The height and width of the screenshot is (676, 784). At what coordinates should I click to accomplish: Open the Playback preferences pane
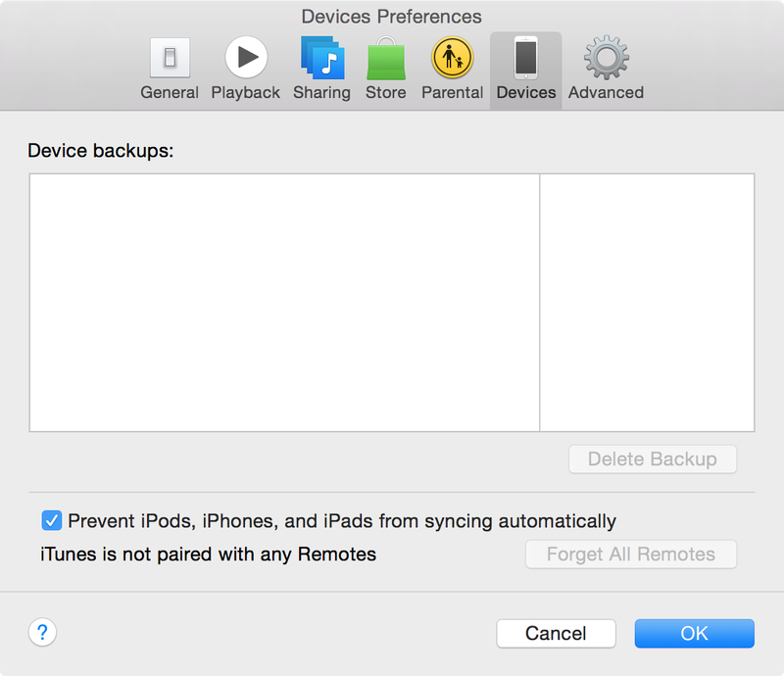click(246, 69)
